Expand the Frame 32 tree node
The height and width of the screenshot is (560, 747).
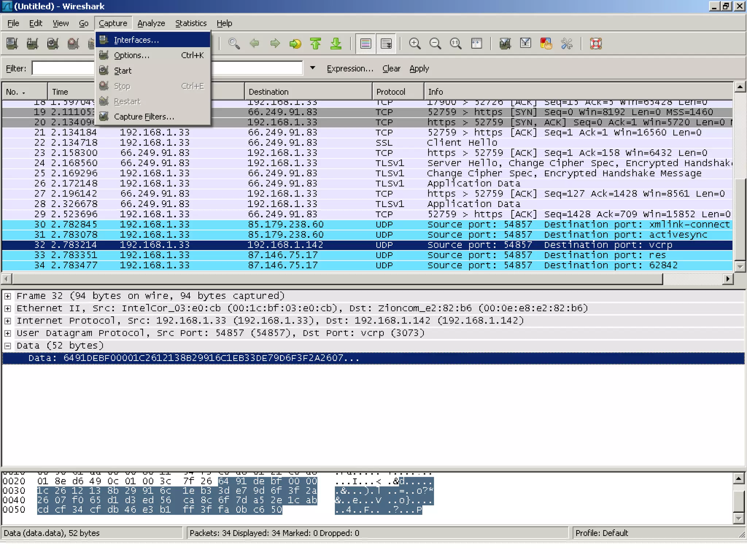tap(8, 296)
